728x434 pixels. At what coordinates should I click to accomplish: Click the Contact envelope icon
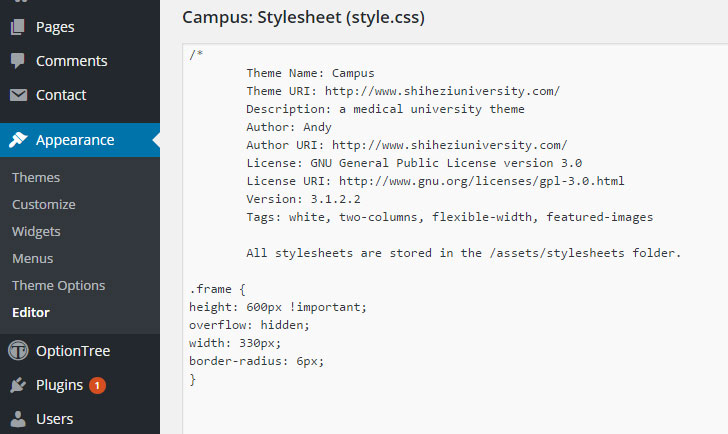[x=18, y=95]
